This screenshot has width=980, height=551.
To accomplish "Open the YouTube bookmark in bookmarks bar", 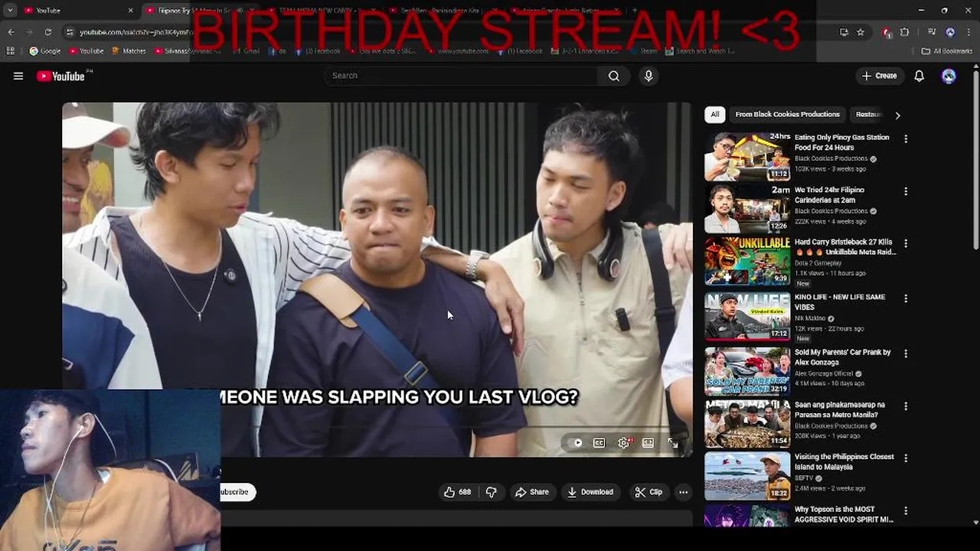I will click(x=86, y=51).
